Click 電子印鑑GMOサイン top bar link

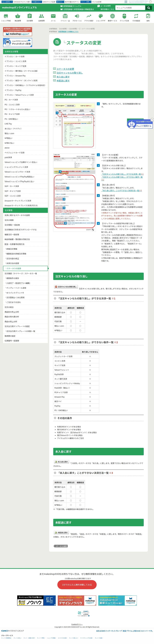point(72,2)
